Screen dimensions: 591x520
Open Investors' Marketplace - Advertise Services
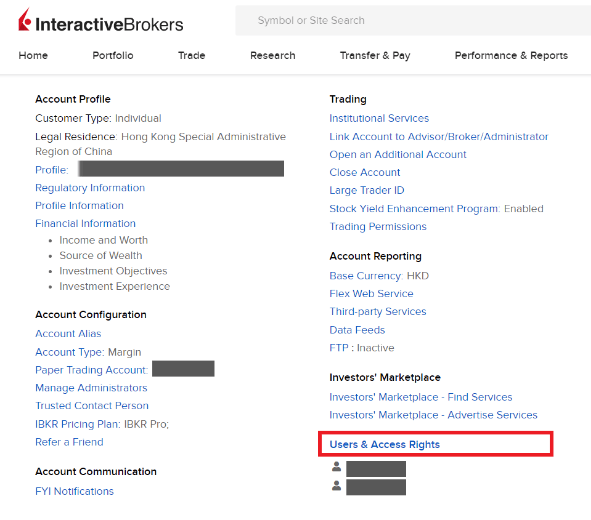433,415
